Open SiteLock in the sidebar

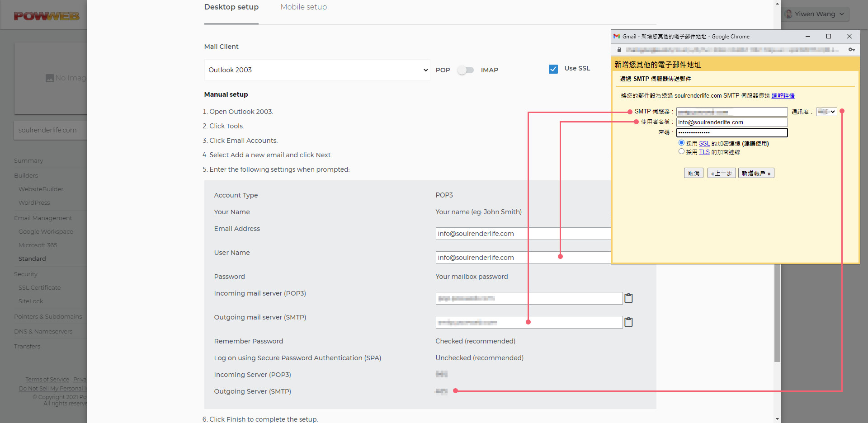(x=31, y=301)
